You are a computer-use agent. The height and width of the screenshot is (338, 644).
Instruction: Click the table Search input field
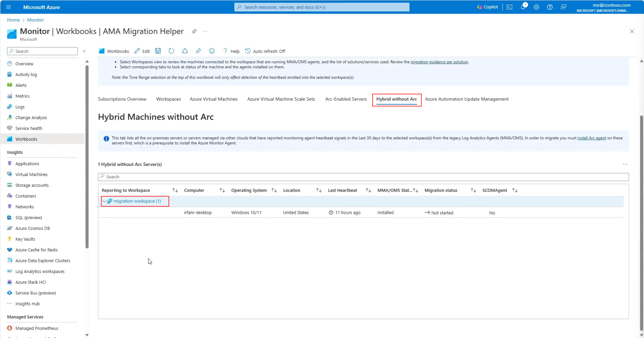point(363,177)
